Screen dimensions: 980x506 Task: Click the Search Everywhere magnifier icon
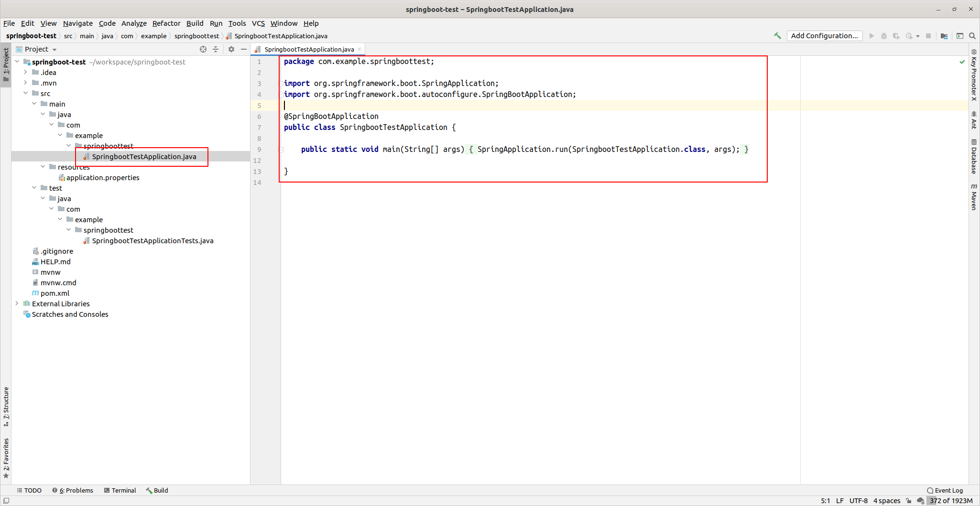coord(972,36)
